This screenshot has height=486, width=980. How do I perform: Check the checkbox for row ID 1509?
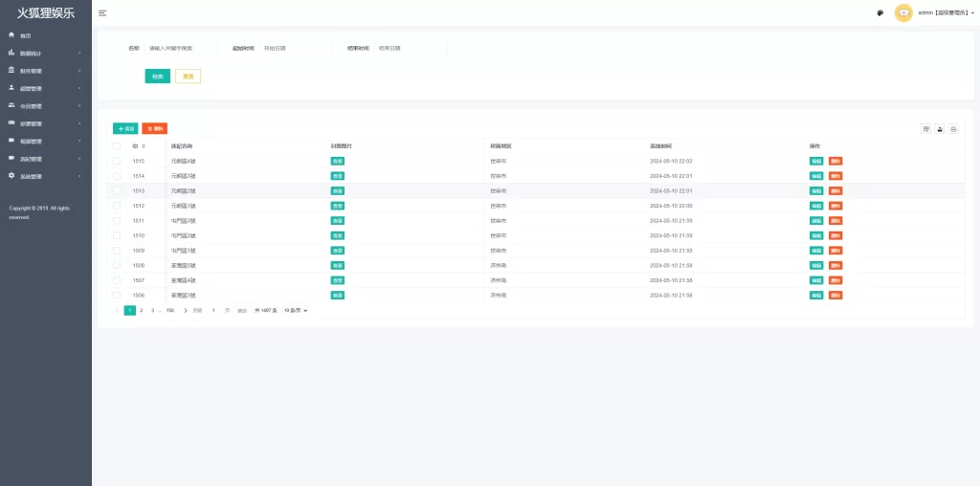[x=117, y=251]
